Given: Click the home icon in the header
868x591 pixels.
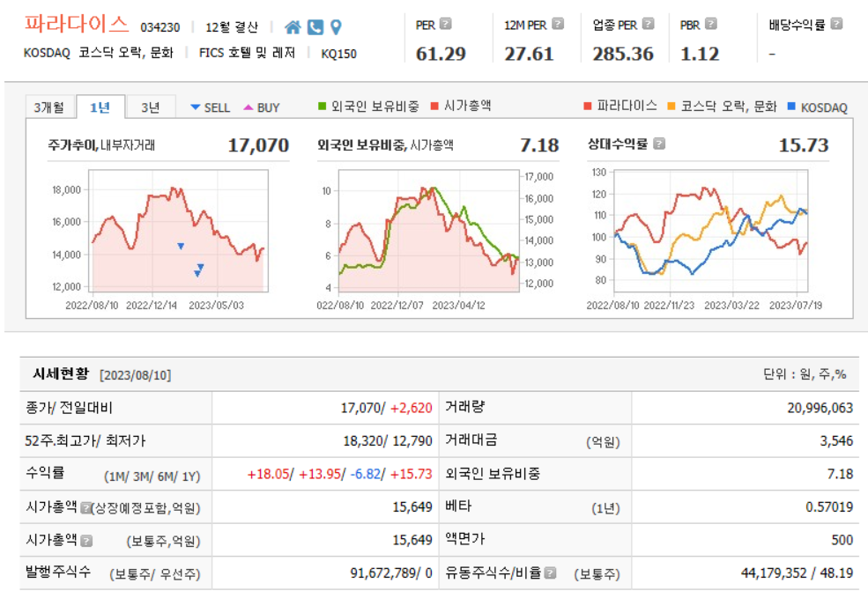Looking at the screenshot, I should point(293,28).
